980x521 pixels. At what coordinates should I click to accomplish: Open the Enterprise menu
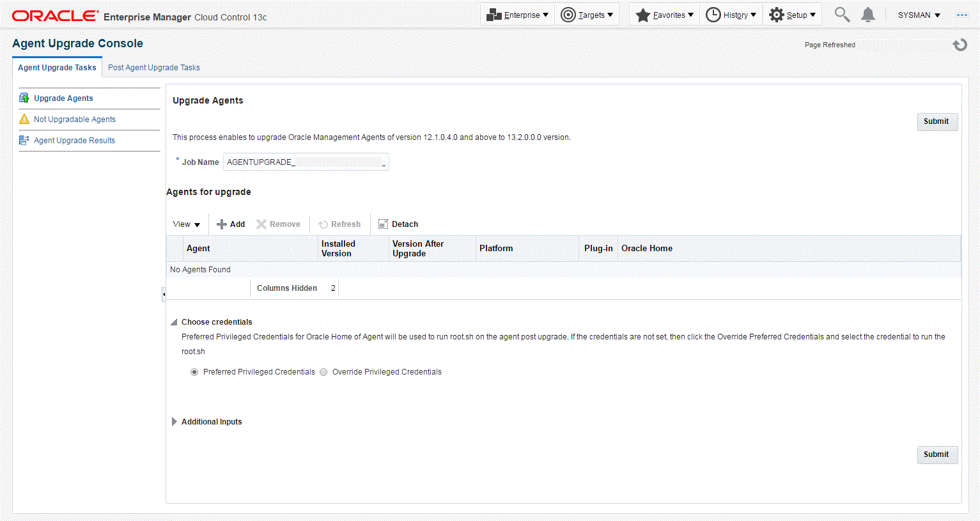[x=517, y=15]
